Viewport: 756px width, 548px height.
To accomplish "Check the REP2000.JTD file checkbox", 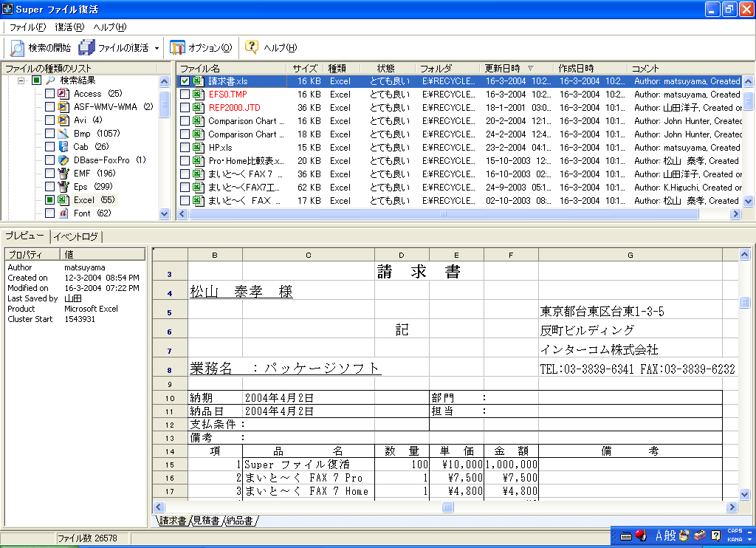I will click(185, 108).
